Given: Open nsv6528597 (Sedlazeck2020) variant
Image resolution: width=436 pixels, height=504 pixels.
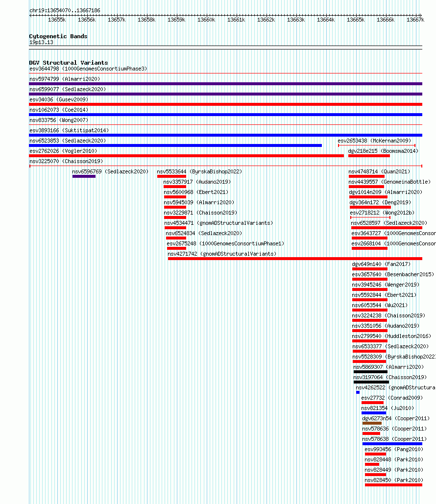Looking at the screenshot, I should coord(389,223).
